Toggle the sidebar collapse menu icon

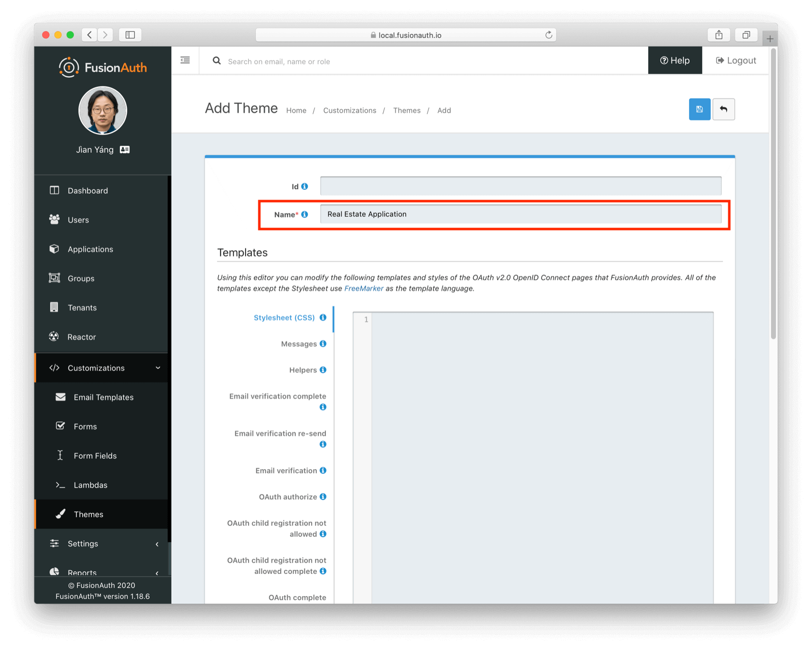185,60
